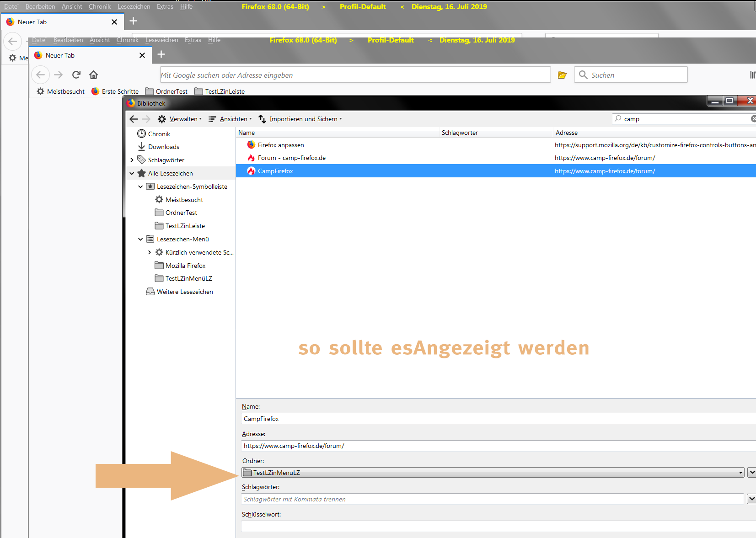Viewport: 756px width, 538px height.
Task: Open Meistbesucht on the bookmarks toolbar
Action: [x=60, y=91]
